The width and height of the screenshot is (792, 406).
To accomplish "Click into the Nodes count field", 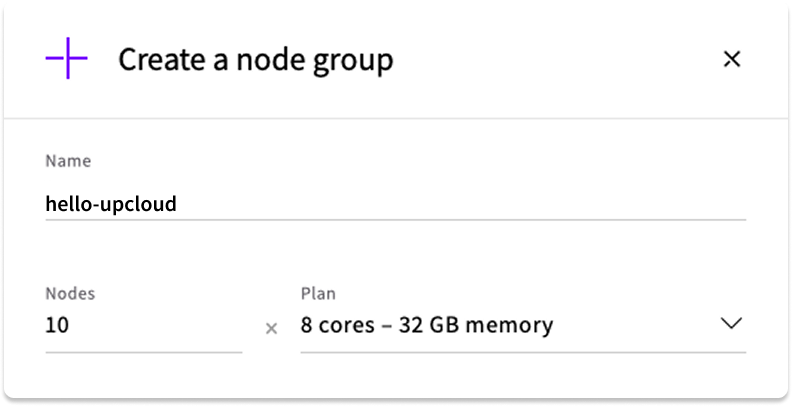I will pyautogui.click(x=143, y=325).
